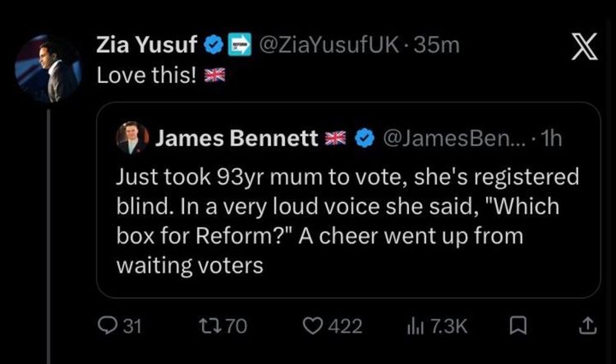Open James Bennett's avatar in quoted post
Screen dimensions: 616x364
(134, 138)
